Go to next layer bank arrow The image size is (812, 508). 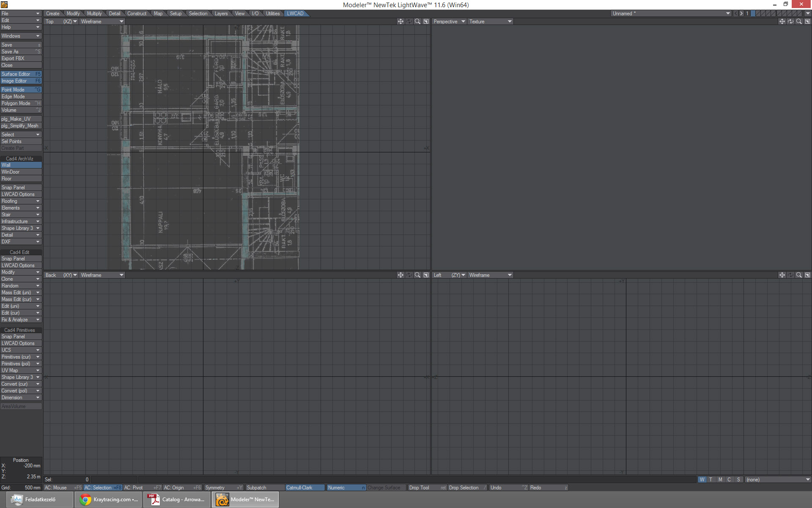click(x=741, y=14)
